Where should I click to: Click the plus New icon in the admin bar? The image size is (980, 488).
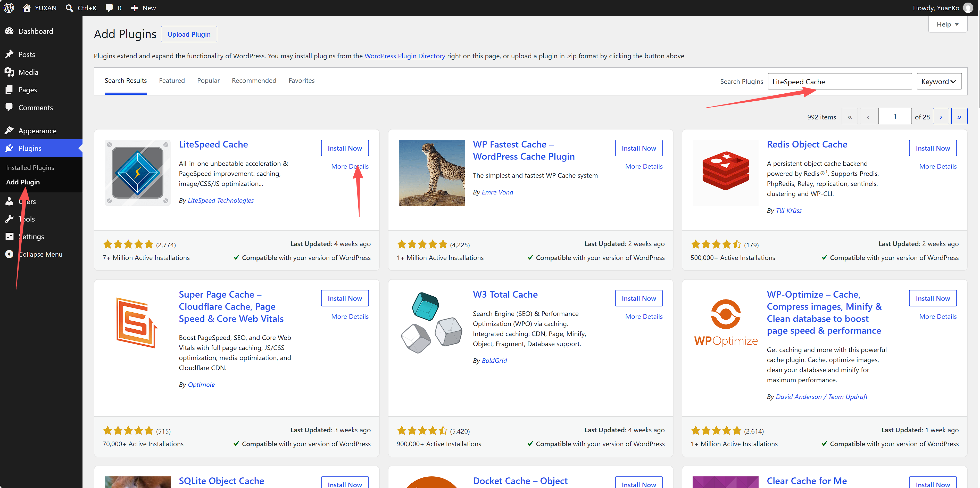(134, 8)
